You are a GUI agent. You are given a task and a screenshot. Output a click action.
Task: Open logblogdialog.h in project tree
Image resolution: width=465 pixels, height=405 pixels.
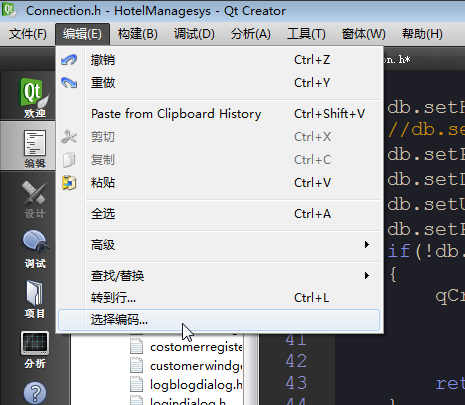click(x=196, y=384)
